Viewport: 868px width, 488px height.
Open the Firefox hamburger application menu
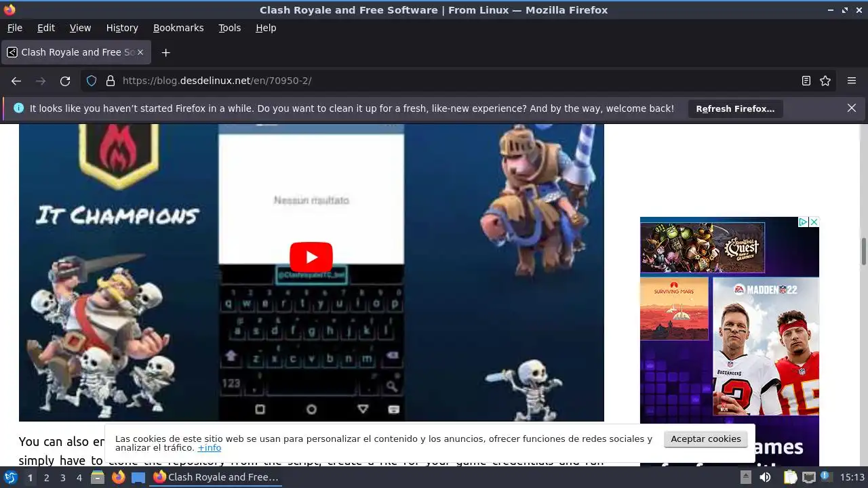852,81
